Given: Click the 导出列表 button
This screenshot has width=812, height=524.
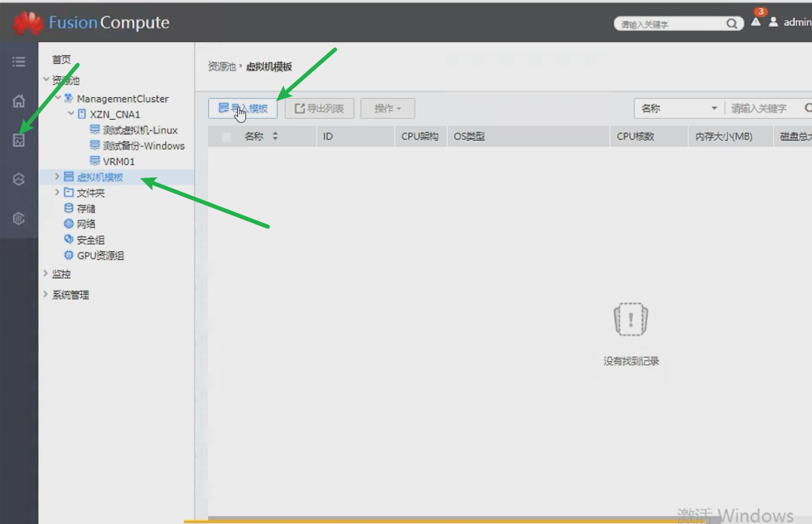Looking at the screenshot, I should coord(319,109).
